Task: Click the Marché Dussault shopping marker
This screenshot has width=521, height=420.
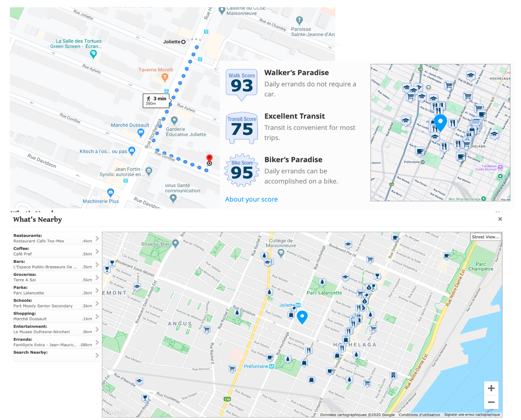Action: point(141,132)
